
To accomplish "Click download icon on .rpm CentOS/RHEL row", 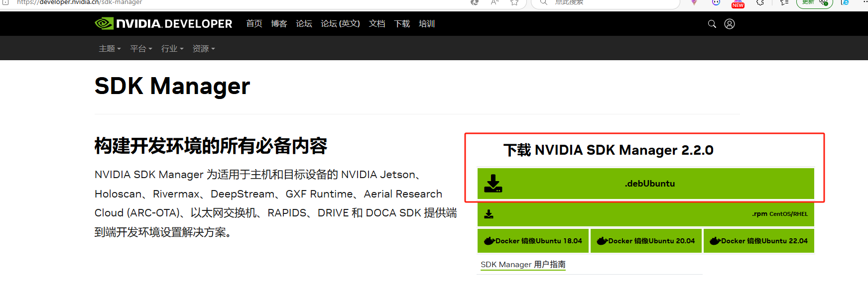I will (x=489, y=214).
